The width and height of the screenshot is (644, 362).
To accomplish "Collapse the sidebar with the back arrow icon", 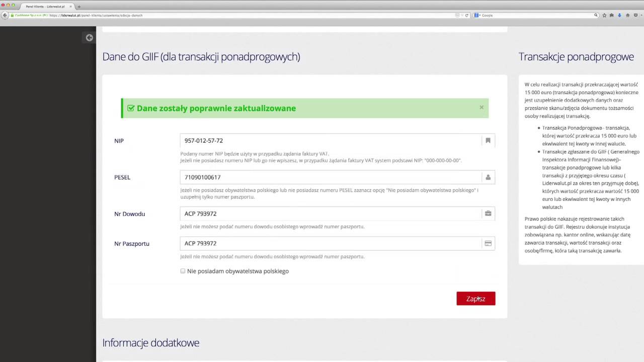I will coord(89,37).
